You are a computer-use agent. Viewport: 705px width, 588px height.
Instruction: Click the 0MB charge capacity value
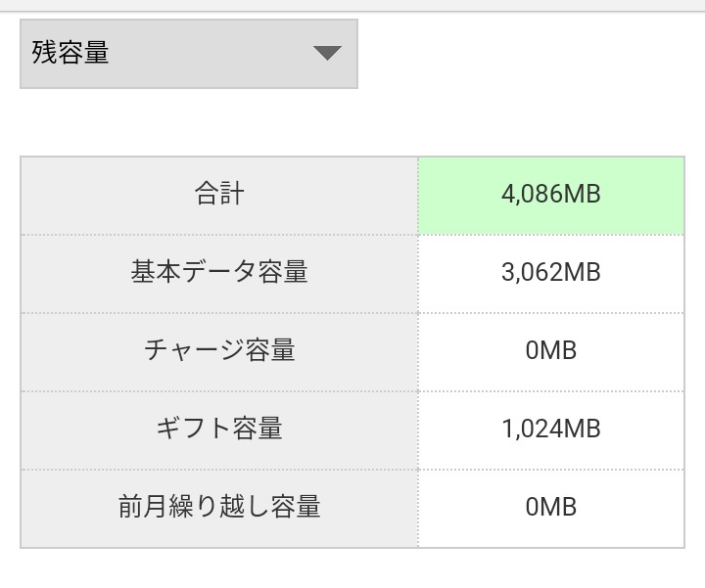pos(550,350)
